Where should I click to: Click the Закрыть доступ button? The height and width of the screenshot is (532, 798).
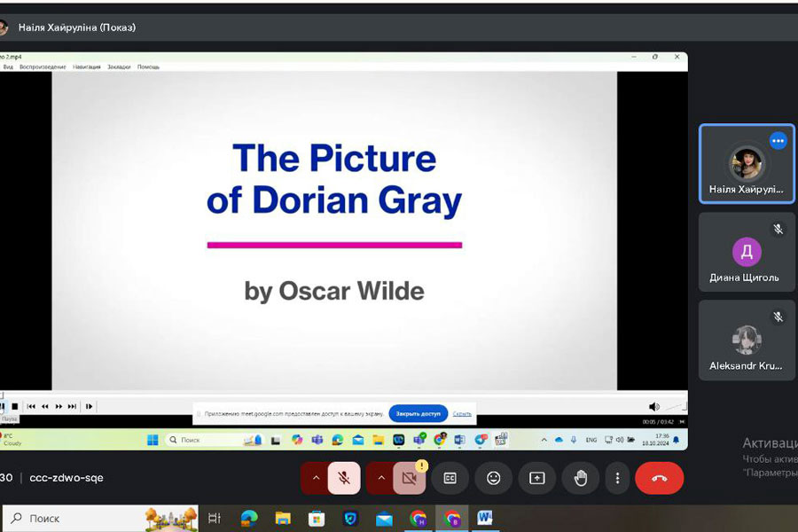(x=418, y=413)
